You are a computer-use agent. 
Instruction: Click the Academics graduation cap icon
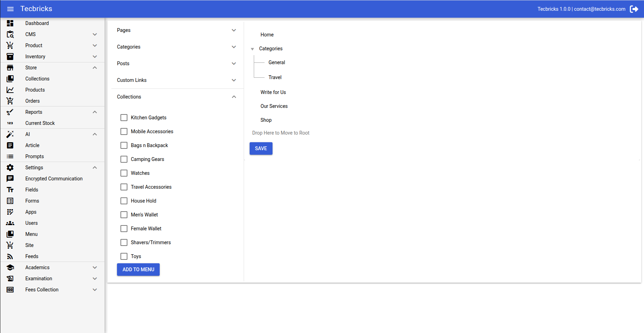[10, 267]
